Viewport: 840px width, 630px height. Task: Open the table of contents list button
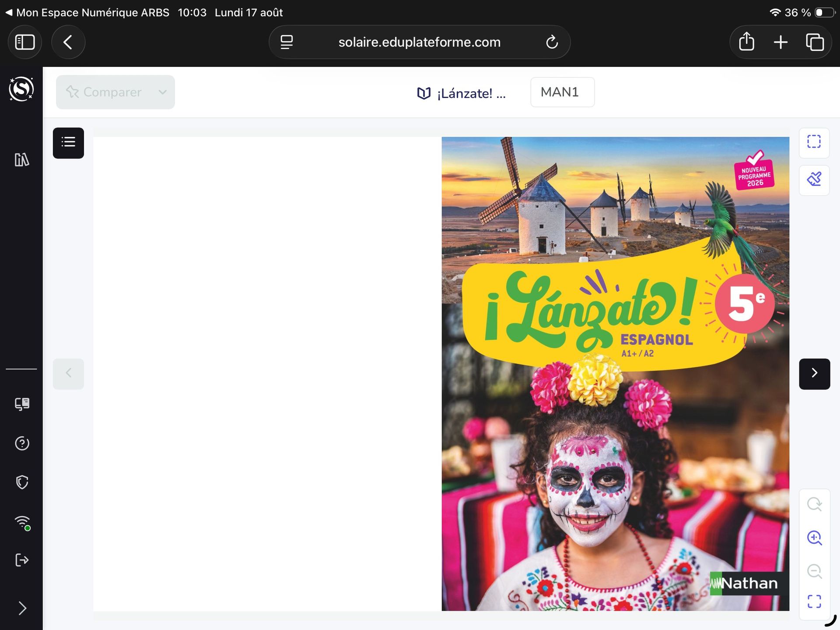point(68,143)
